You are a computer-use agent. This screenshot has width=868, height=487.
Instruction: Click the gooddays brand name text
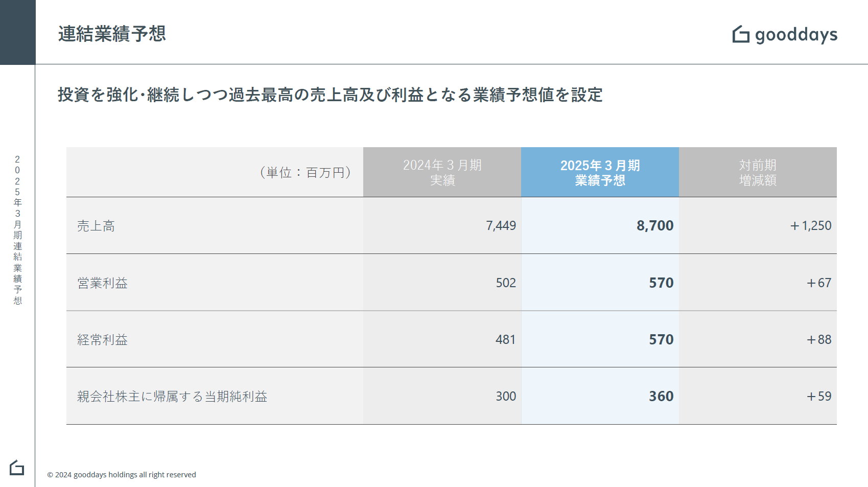click(x=796, y=35)
